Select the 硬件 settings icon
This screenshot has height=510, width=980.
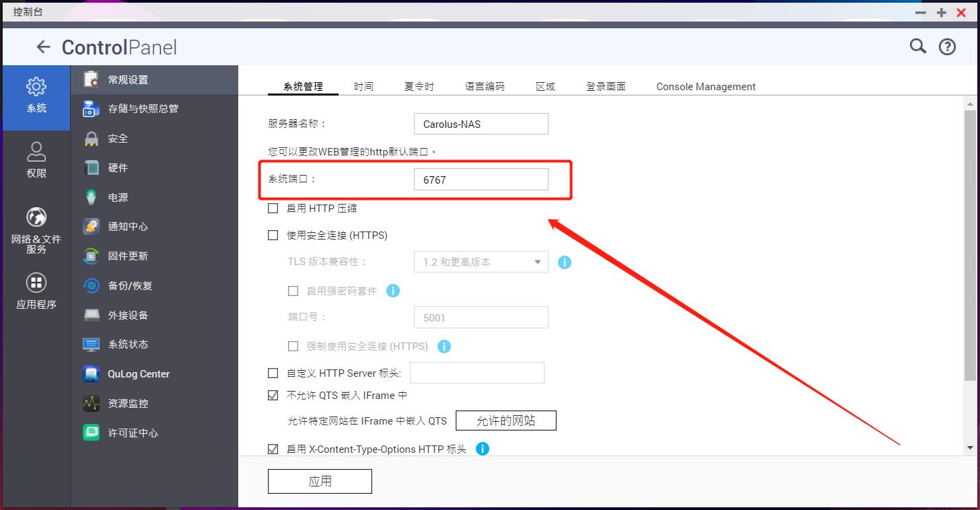[x=117, y=168]
